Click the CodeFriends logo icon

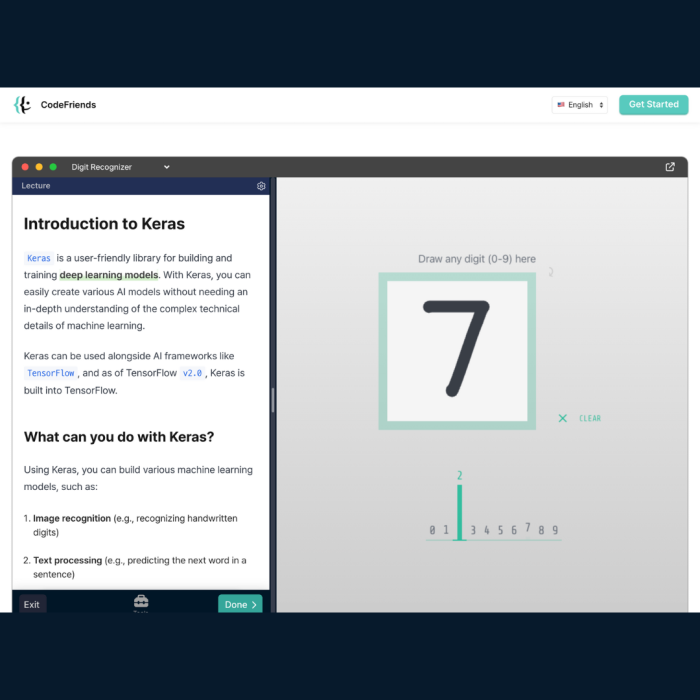tap(22, 105)
